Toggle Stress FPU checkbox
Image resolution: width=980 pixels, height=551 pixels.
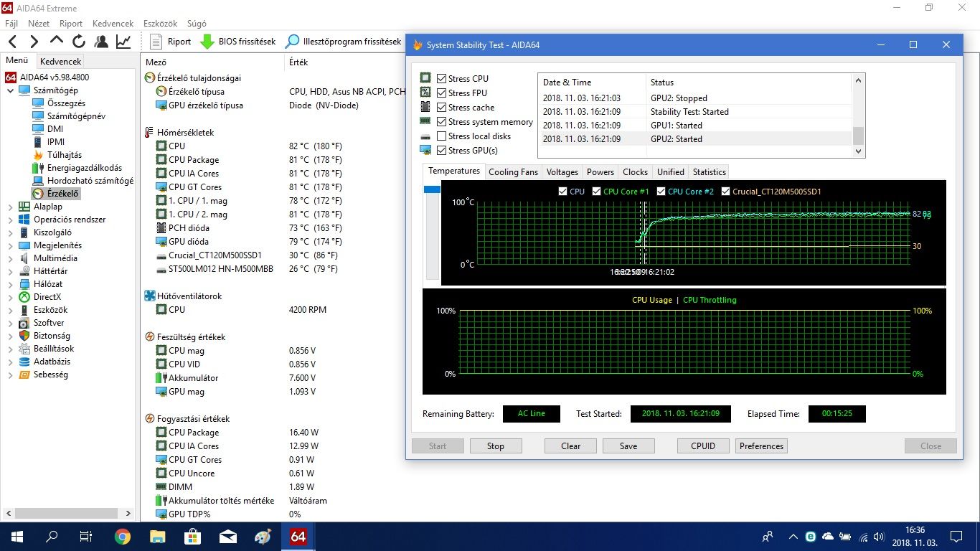pos(442,93)
